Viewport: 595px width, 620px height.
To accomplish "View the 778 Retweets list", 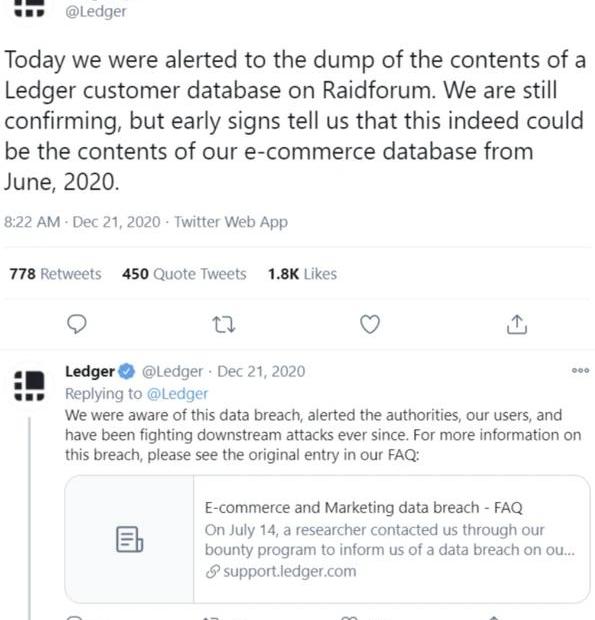I will pyautogui.click(x=55, y=274).
